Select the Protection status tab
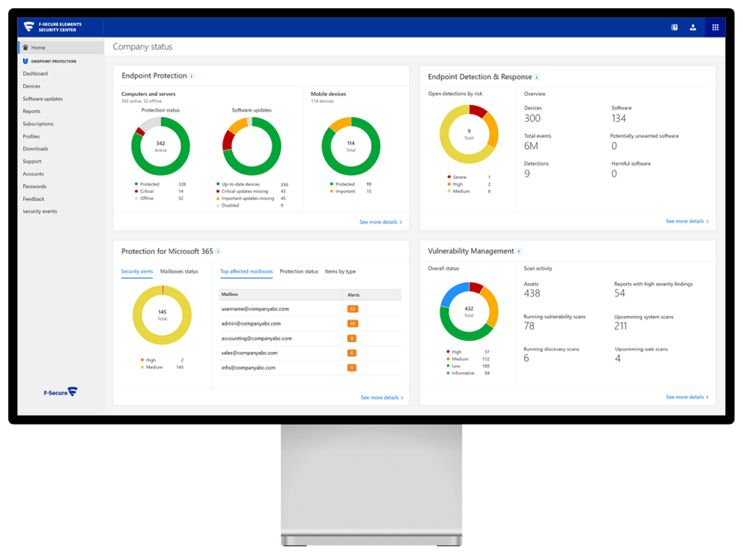The image size is (743, 560). tap(299, 272)
